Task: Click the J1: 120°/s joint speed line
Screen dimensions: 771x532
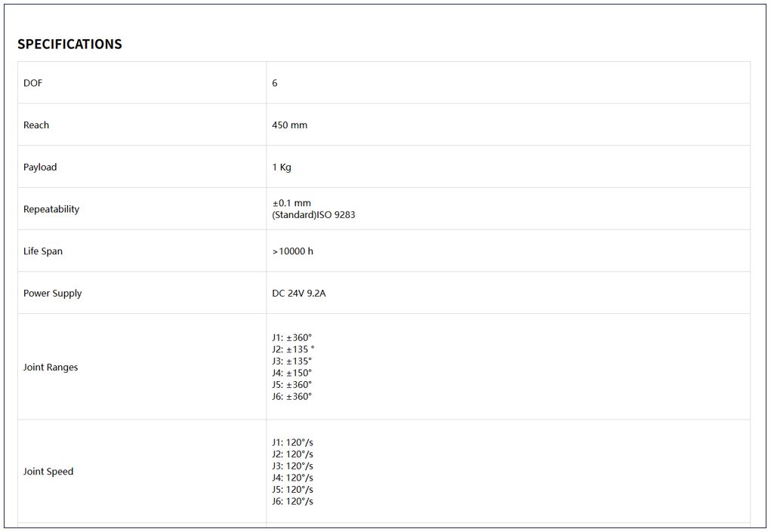Action: 293,442
